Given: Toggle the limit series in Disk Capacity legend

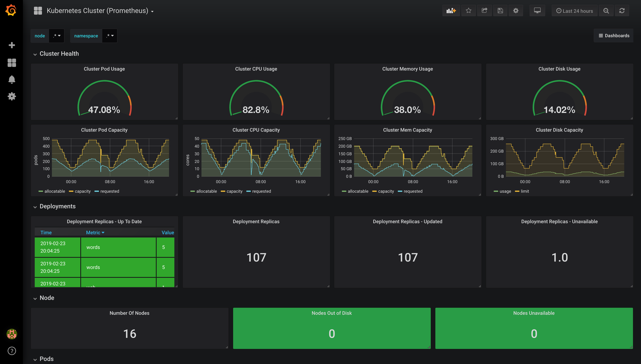Looking at the screenshot, I should pos(524,191).
